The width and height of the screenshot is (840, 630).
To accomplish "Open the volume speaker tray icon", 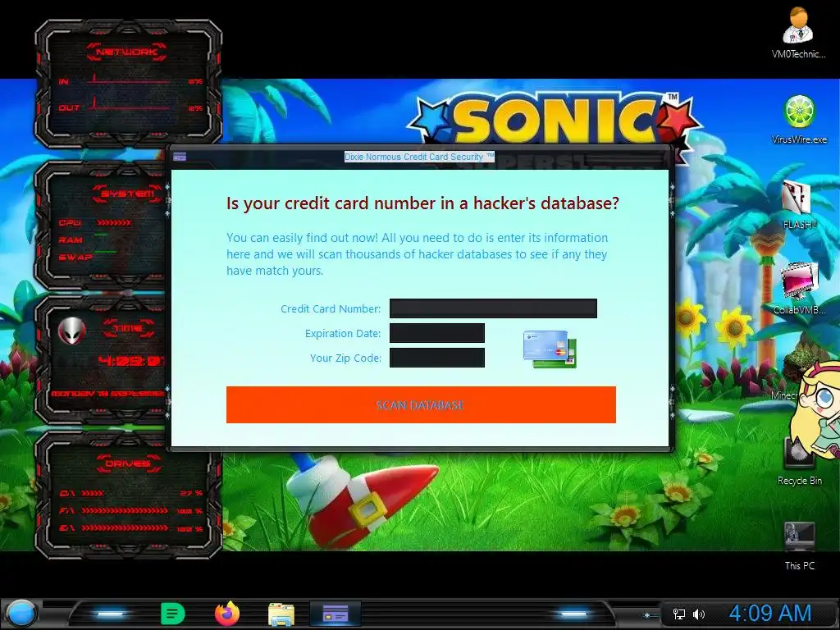I will [x=699, y=614].
